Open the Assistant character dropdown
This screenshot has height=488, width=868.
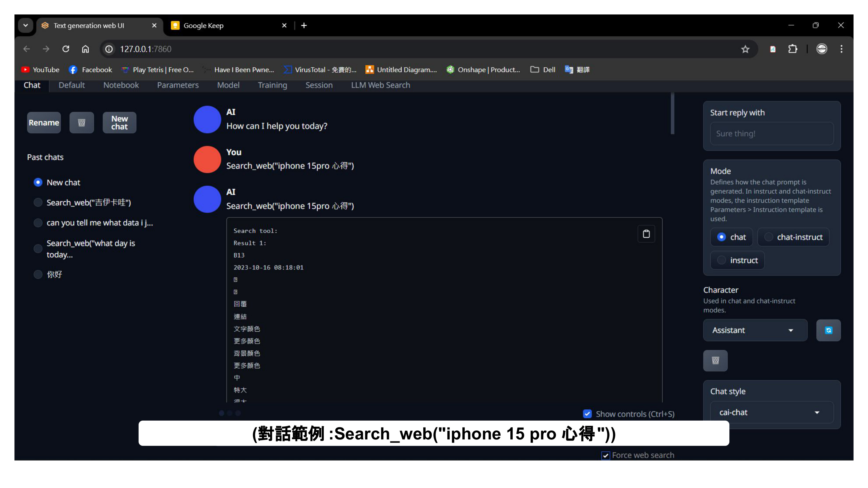(755, 330)
